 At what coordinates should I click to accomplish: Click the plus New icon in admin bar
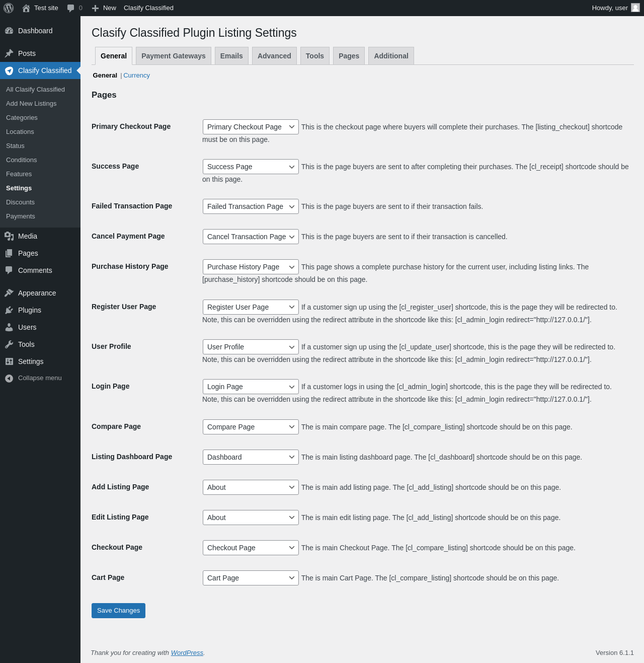click(95, 8)
